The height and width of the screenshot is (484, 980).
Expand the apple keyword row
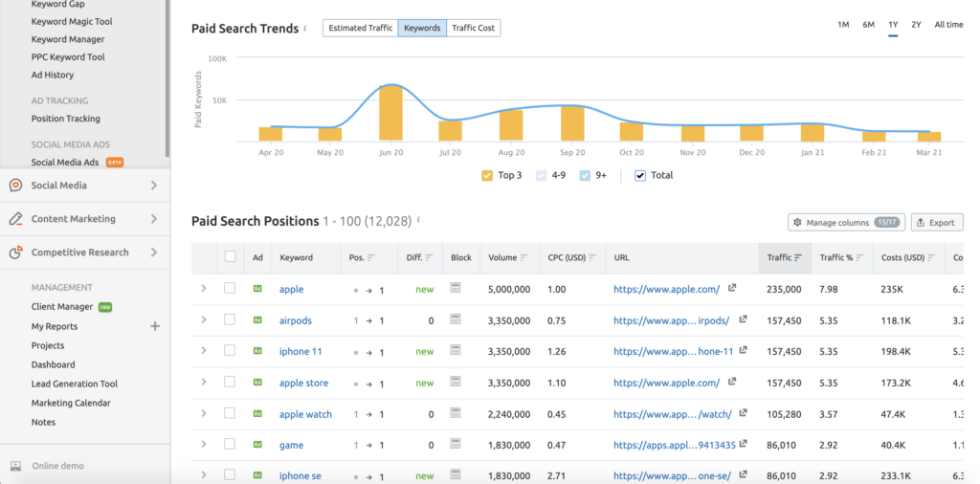click(204, 288)
